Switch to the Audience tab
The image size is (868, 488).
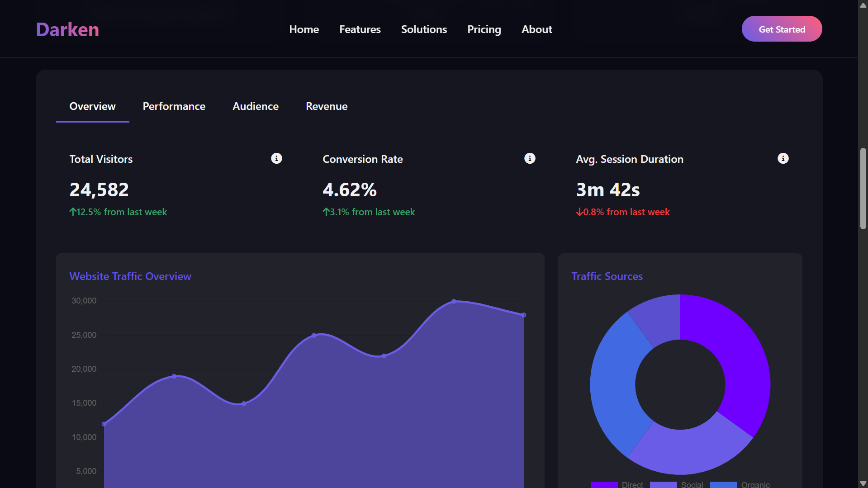coord(256,106)
